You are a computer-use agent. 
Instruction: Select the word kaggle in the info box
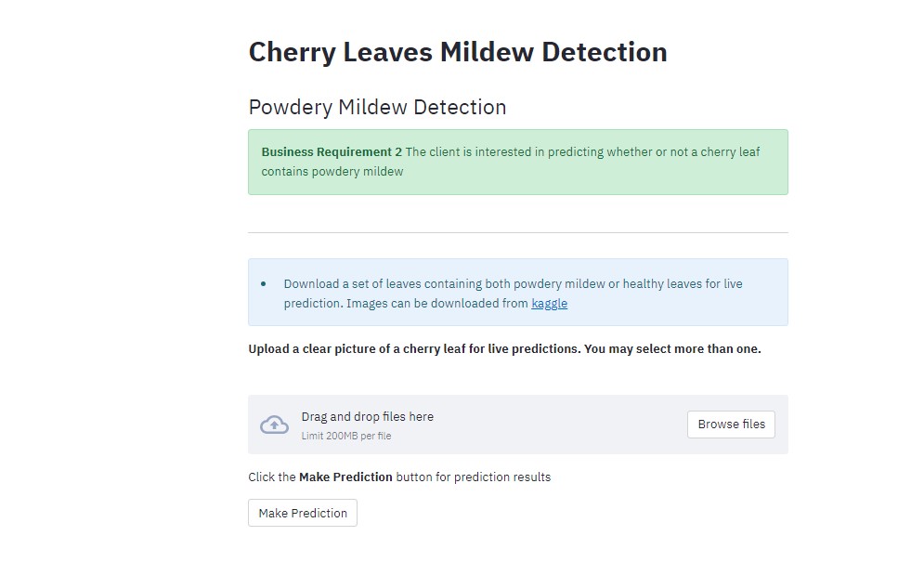tap(549, 303)
